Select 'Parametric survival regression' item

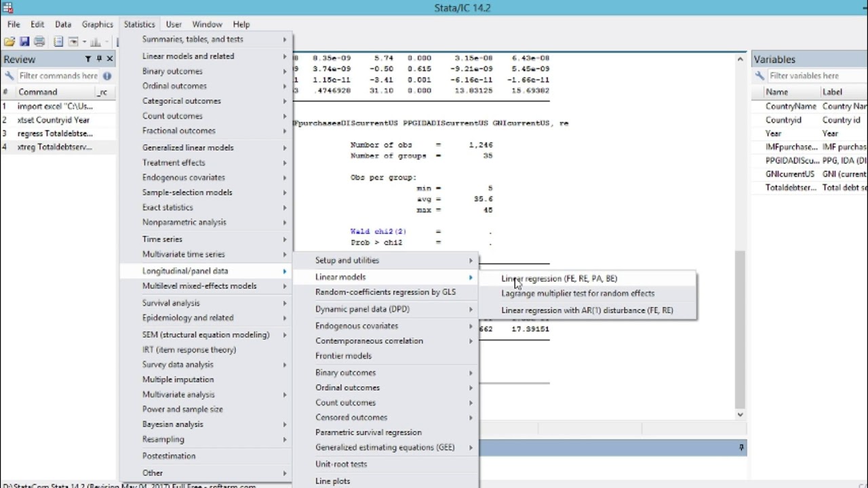pos(386,432)
